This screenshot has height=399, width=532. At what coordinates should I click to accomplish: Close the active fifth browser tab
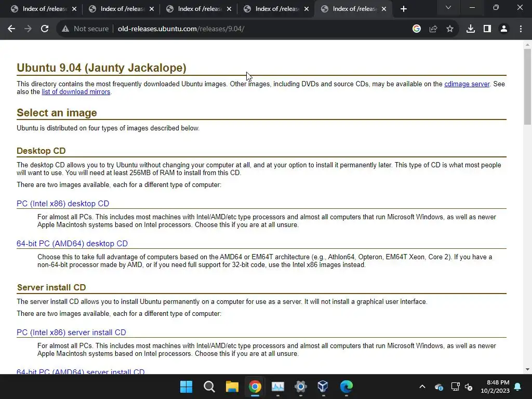pyautogui.click(x=384, y=9)
